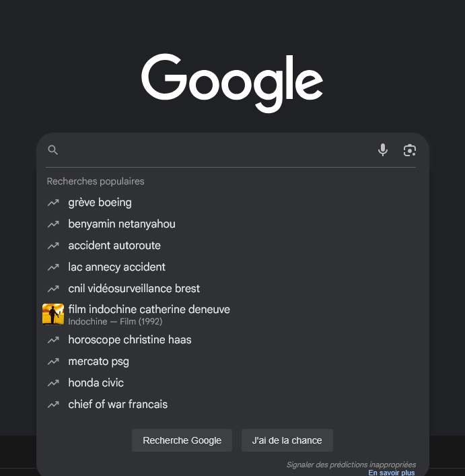Screen dimensions: 465x476
Task: Click the trending arrow beside grève boeing
Action: pos(53,203)
